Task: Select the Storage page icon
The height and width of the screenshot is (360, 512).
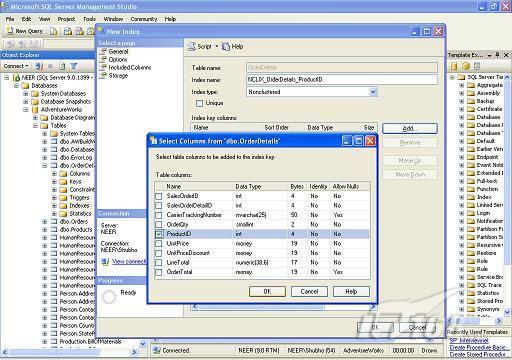Action: tap(103, 76)
